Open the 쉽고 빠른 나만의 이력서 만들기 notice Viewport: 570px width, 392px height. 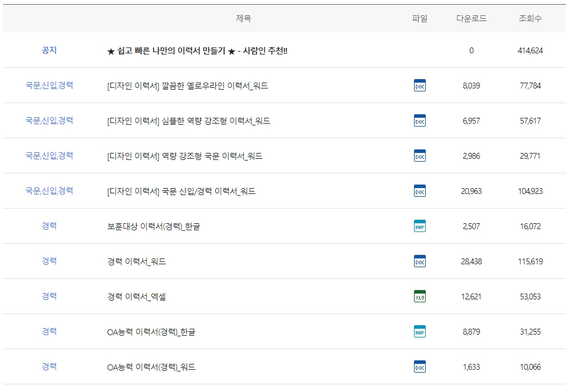tap(197, 51)
